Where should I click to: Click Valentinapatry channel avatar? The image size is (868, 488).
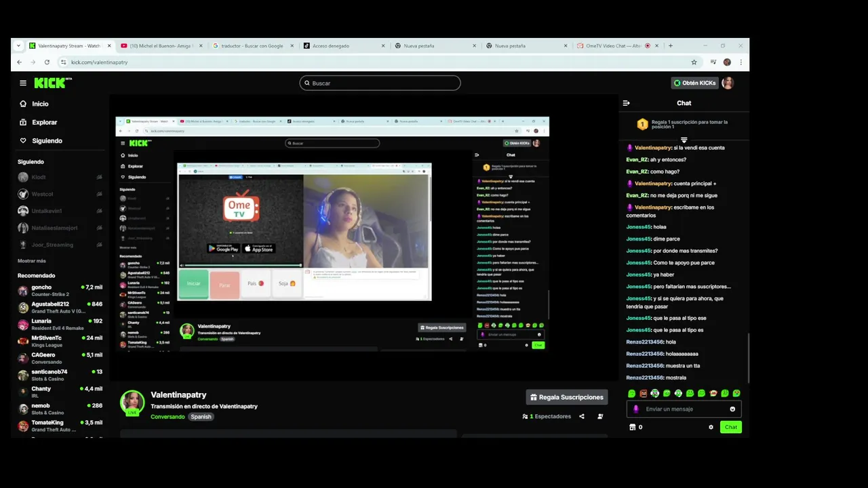(132, 403)
